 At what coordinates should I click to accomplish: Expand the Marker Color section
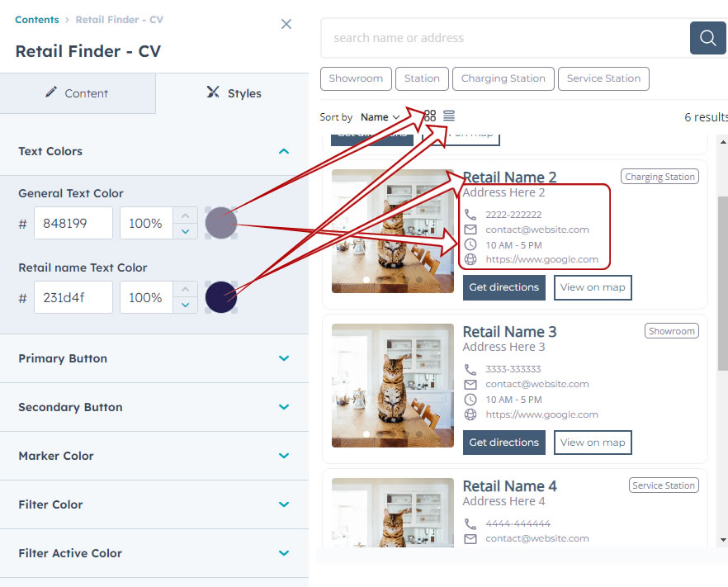154,456
